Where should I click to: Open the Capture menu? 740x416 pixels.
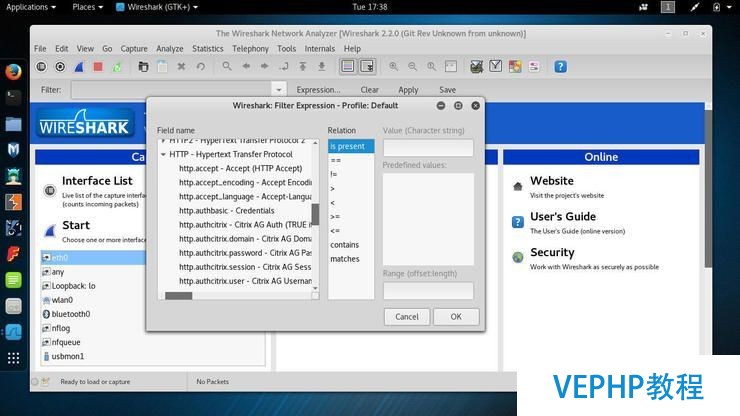coord(134,49)
